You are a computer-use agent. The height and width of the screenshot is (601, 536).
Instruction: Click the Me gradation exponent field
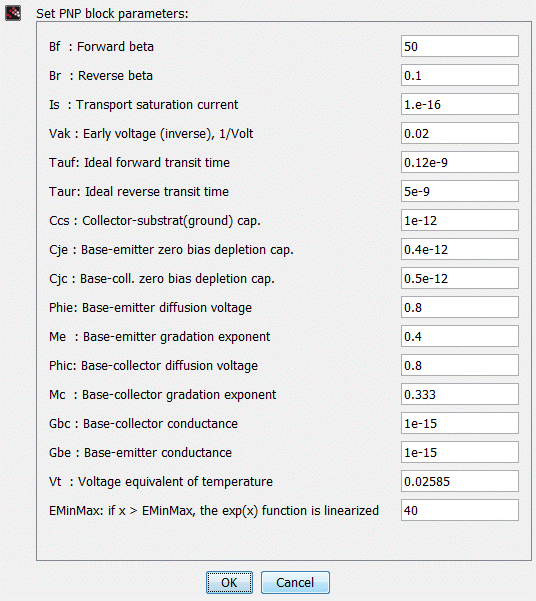click(460, 336)
